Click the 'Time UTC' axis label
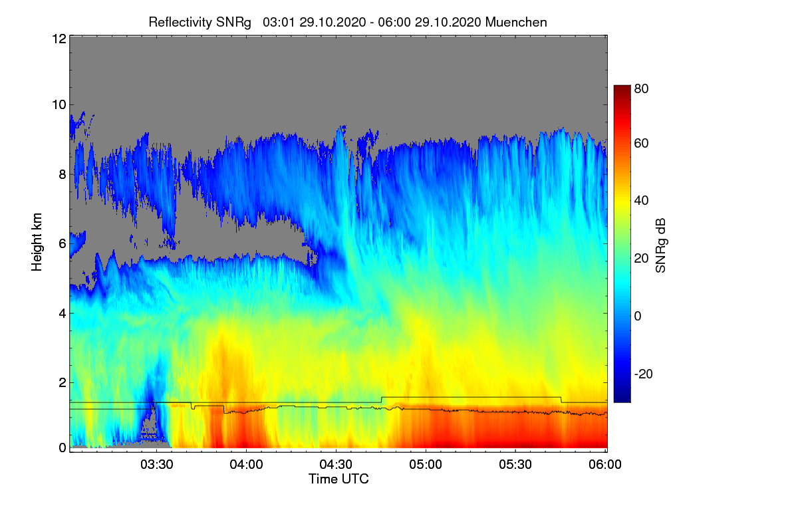 (x=338, y=479)
